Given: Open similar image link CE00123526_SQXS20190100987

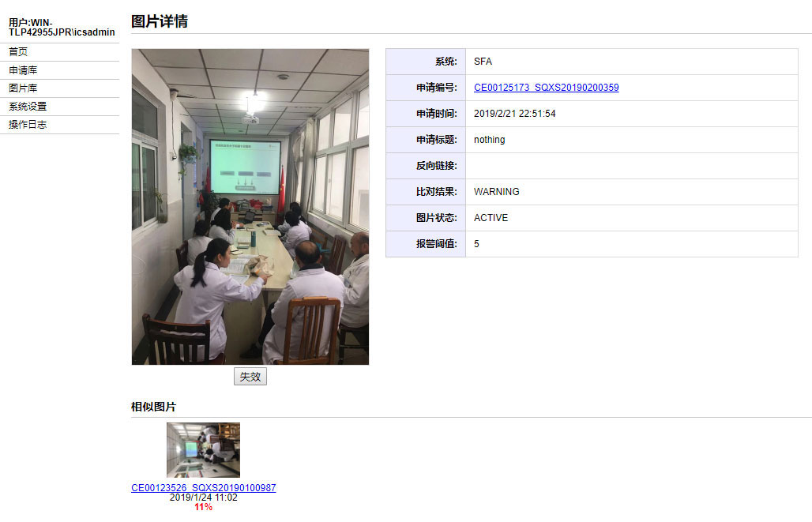Looking at the screenshot, I should pos(204,488).
